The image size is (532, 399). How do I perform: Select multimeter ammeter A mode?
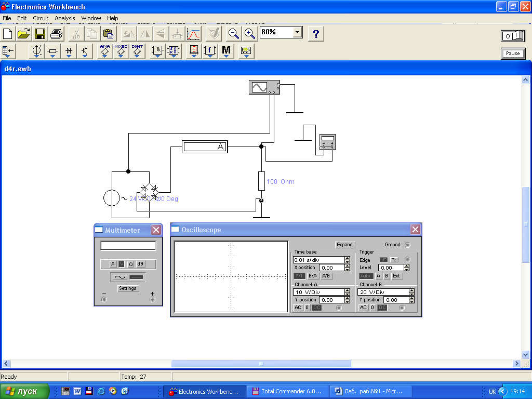point(113,264)
